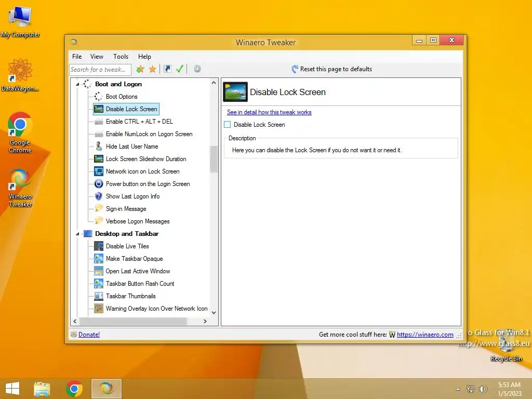Screen dimensions: 532x399
Task: Open the View menu
Action: point(97,57)
